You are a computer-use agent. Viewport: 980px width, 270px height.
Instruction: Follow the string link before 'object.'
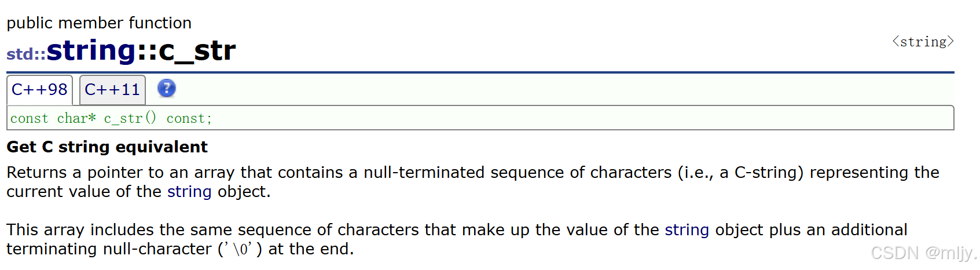[x=189, y=192]
